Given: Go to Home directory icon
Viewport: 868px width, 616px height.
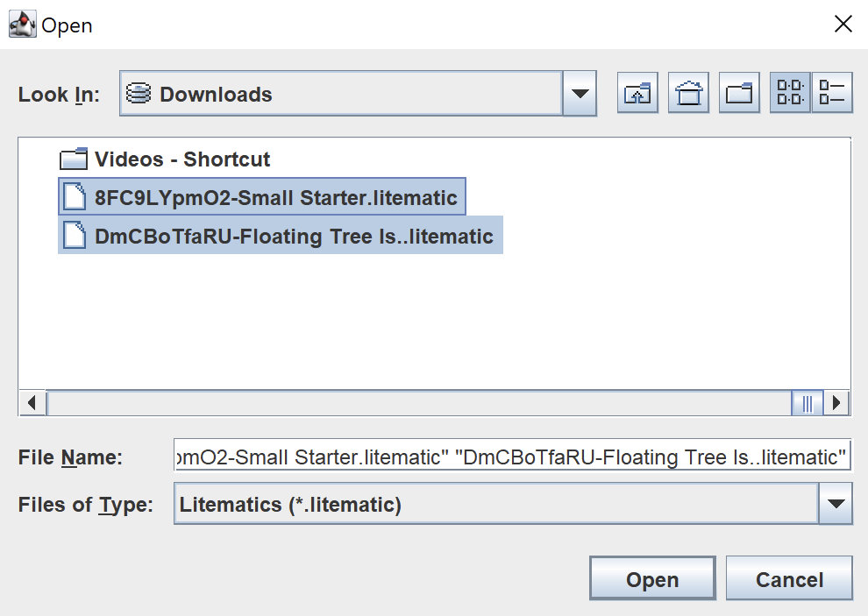Looking at the screenshot, I should (x=689, y=94).
